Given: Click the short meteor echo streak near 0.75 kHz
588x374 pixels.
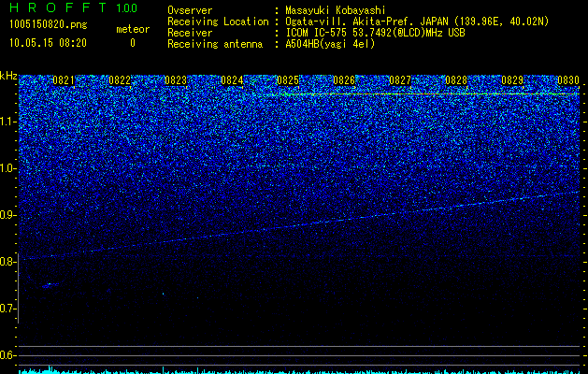Looking at the screenshot, I should tap(50, 285).
